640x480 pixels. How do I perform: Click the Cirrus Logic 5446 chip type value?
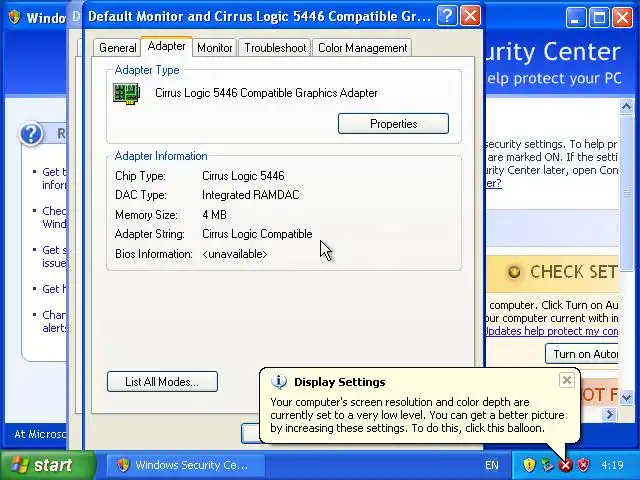point(243,176)
